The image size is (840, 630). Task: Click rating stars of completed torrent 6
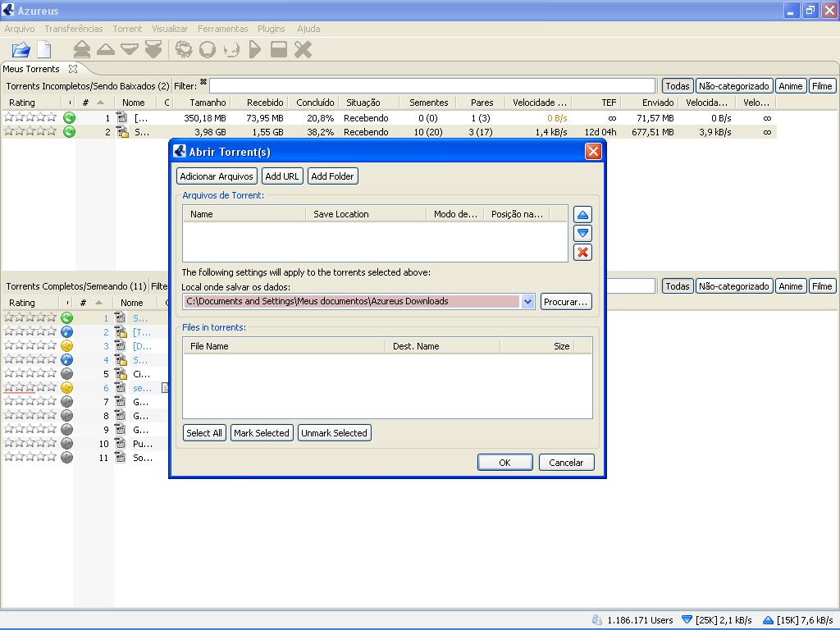(30, 387)
